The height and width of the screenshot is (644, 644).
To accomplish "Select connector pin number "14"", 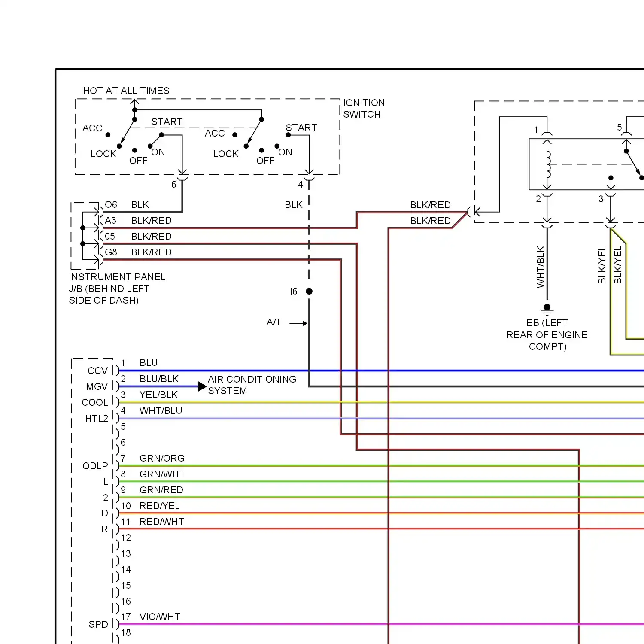I will click(x=126, y=569).
